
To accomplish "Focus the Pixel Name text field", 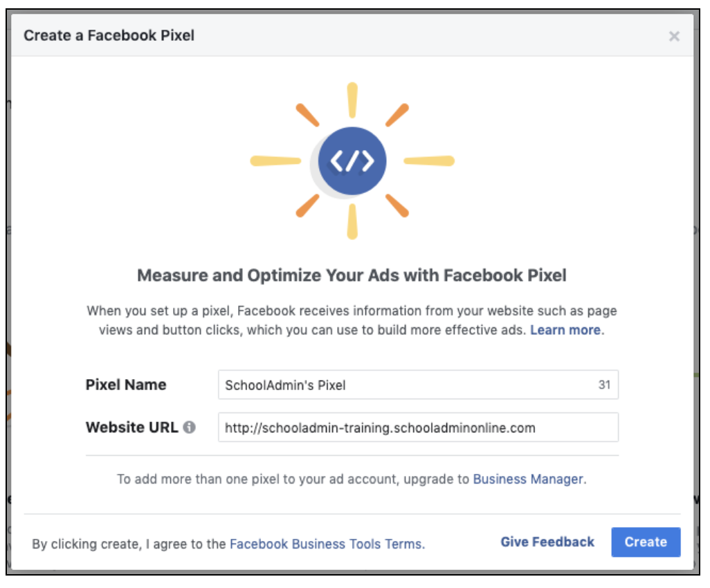I will 418,385.
